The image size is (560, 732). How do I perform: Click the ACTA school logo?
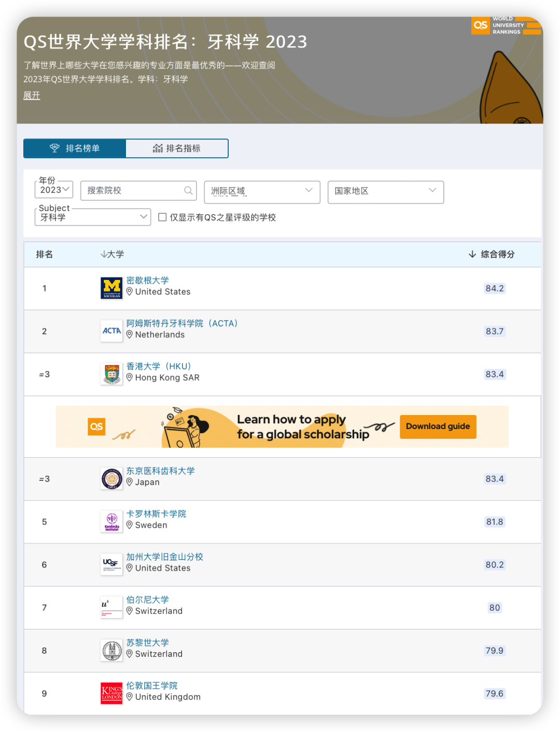[111, 331]
